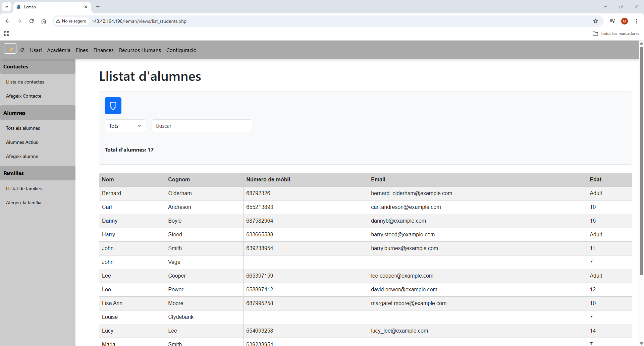Open the Chrome three-dot menu
Viewport: 644px width, 346px height.
coord(637,21)
